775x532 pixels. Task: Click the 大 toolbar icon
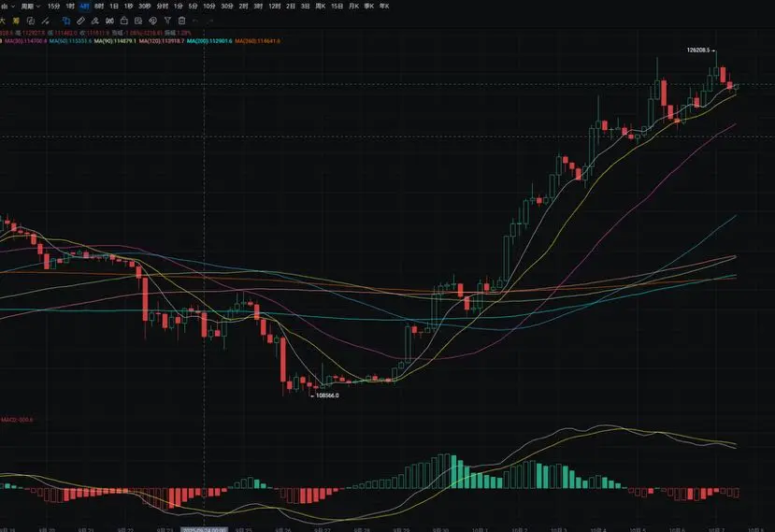3,21
